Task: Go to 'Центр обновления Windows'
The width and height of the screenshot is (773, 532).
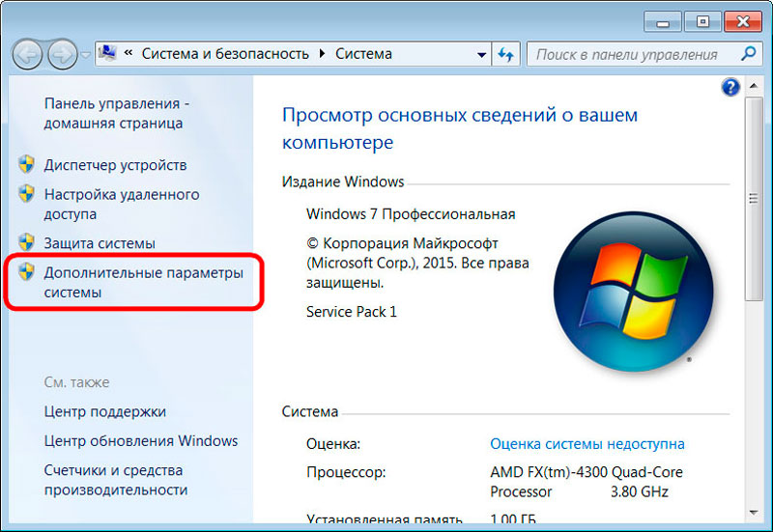Action: (140, 440)
